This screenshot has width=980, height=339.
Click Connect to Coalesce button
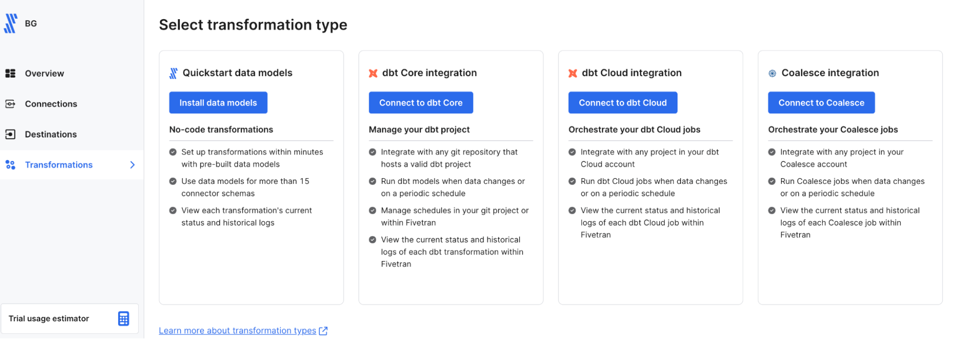821,103
